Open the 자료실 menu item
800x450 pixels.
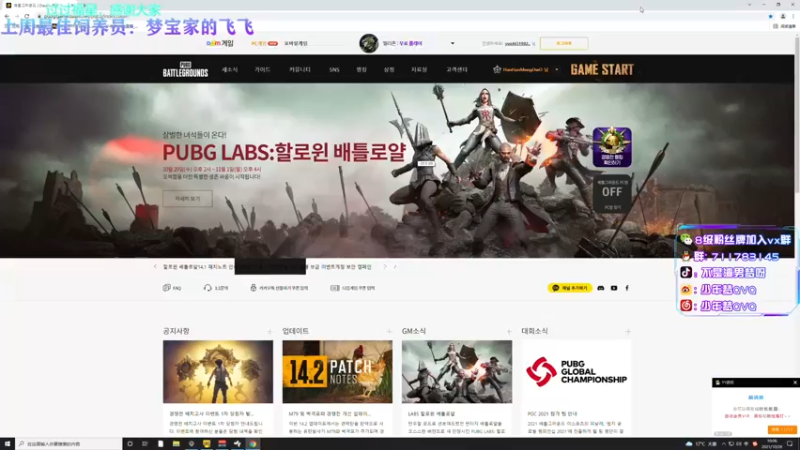(x=419, y=69)
